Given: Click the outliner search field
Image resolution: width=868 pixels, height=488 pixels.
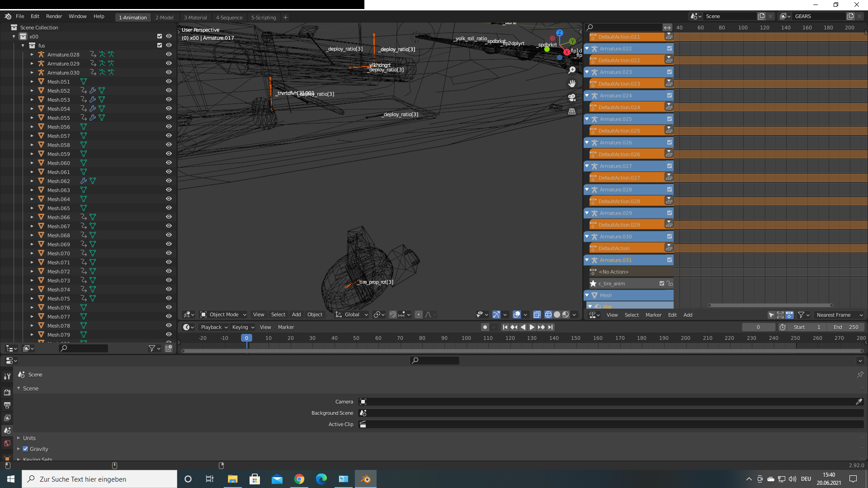Looking at the screenshot, I should click(x=84, y=348).
